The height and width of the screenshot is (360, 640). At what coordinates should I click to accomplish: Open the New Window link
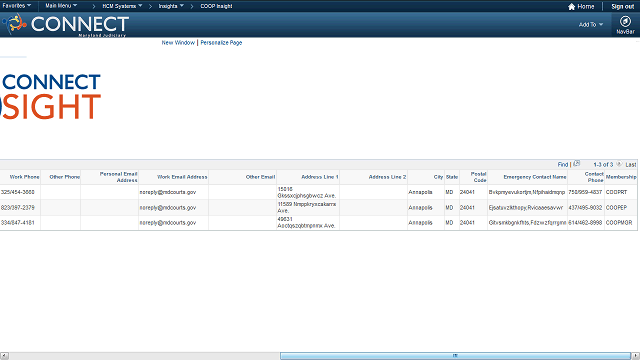pyautogui.click(x=178, y=42)
